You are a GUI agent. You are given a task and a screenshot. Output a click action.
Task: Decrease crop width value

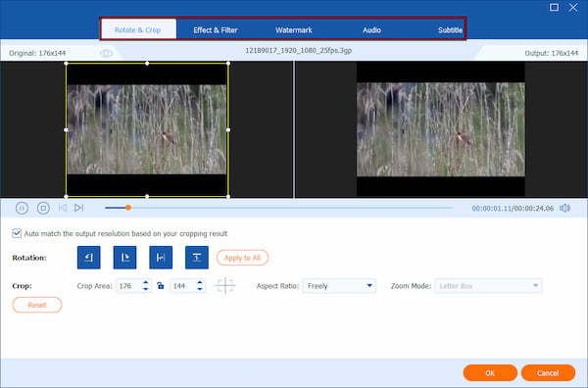[146, 289]
